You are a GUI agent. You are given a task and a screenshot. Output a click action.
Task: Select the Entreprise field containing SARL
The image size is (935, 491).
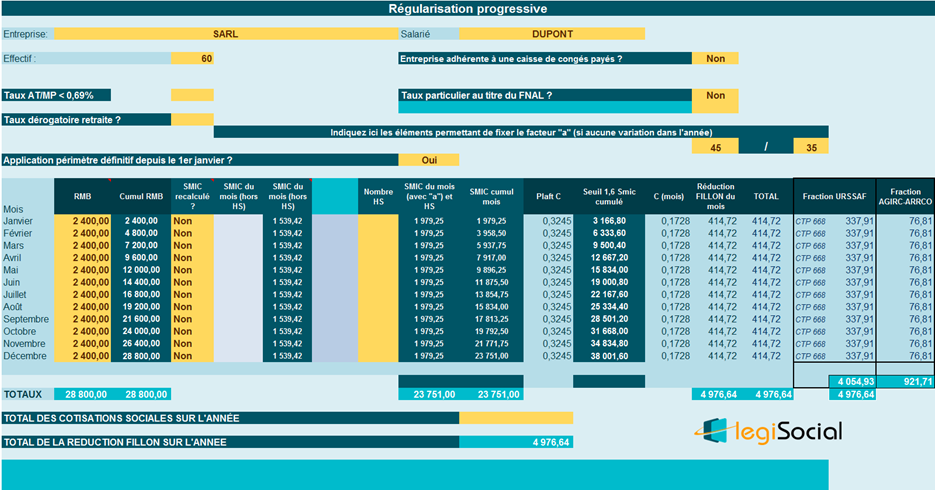click(225, 34)
